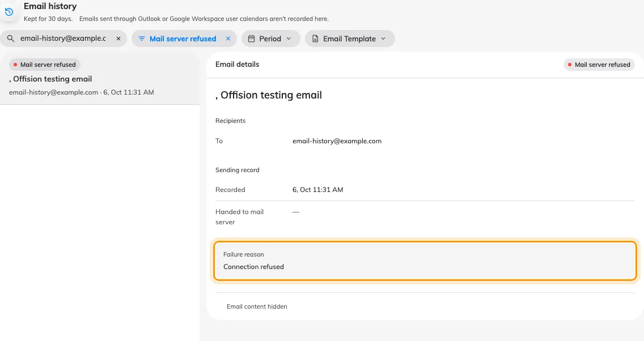Click the Email details heading
The image size is (644, 341).
point(238,65)
